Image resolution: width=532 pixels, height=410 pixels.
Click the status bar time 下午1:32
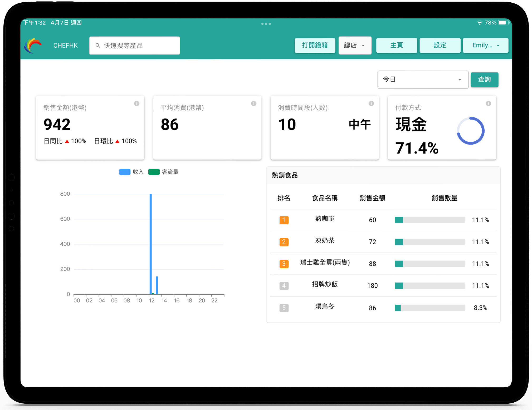35,23
